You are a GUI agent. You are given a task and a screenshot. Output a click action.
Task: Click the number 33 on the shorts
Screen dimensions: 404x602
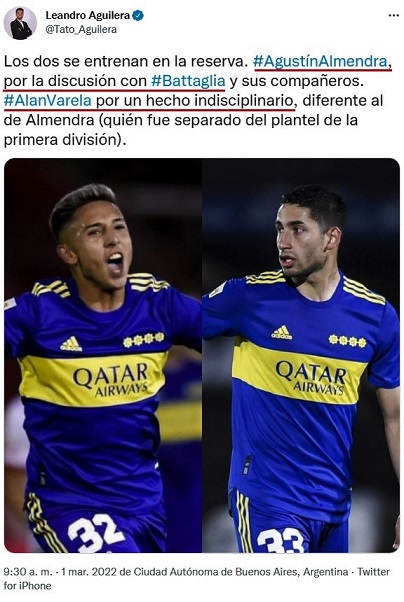pos(279,541)
